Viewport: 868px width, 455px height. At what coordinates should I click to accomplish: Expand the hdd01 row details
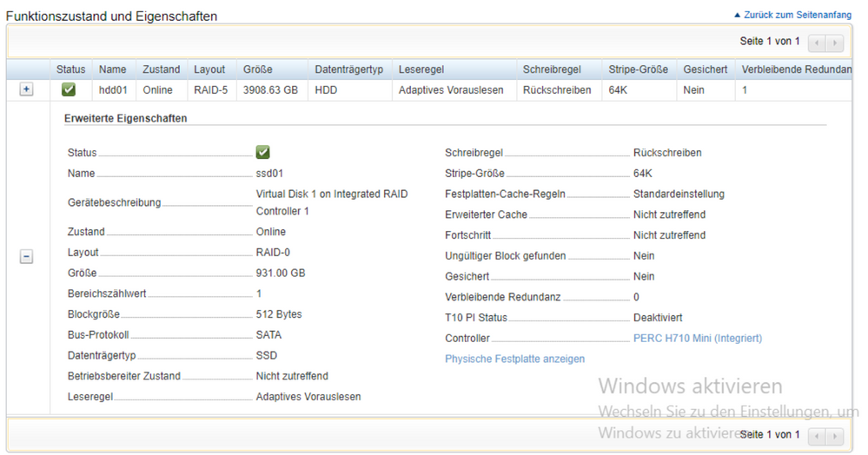26,89
